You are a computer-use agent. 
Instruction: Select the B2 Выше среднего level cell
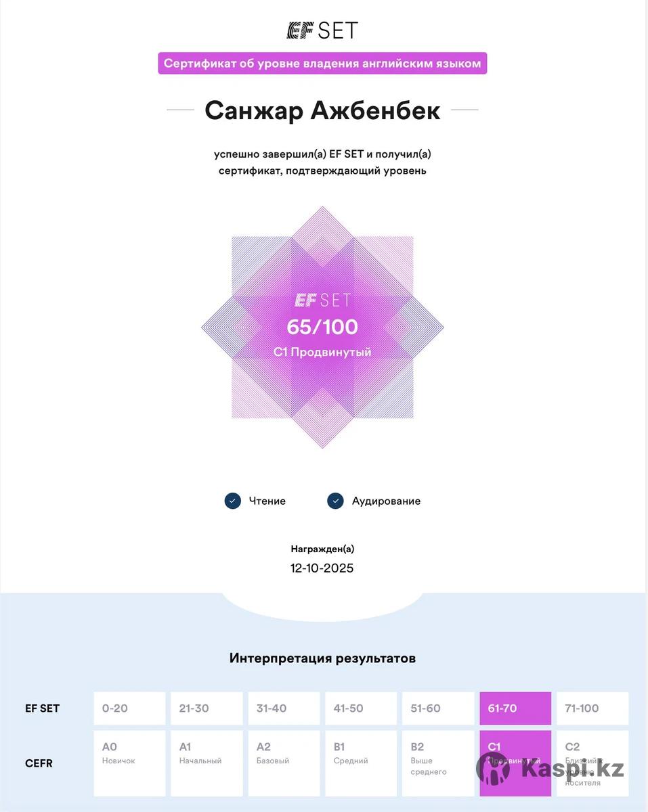[x=438, y=763]
